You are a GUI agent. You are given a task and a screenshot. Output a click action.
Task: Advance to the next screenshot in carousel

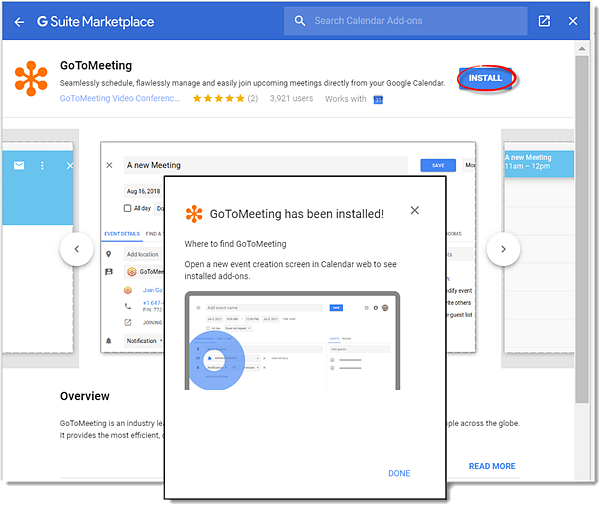coord(503,249)
